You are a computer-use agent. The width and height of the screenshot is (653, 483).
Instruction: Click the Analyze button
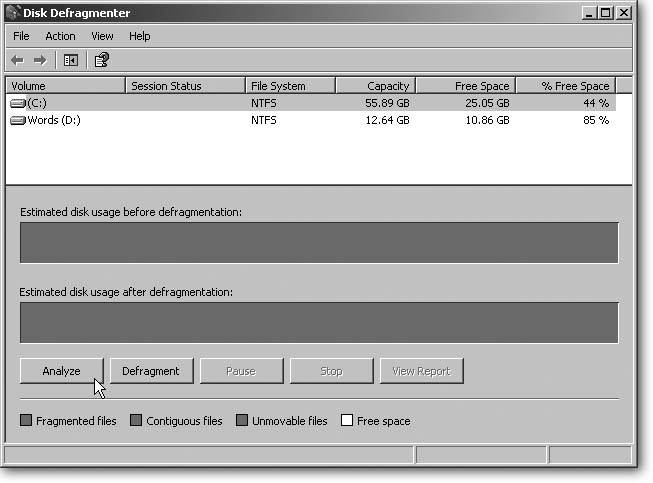pyautogui.click(x=61, y=371)
